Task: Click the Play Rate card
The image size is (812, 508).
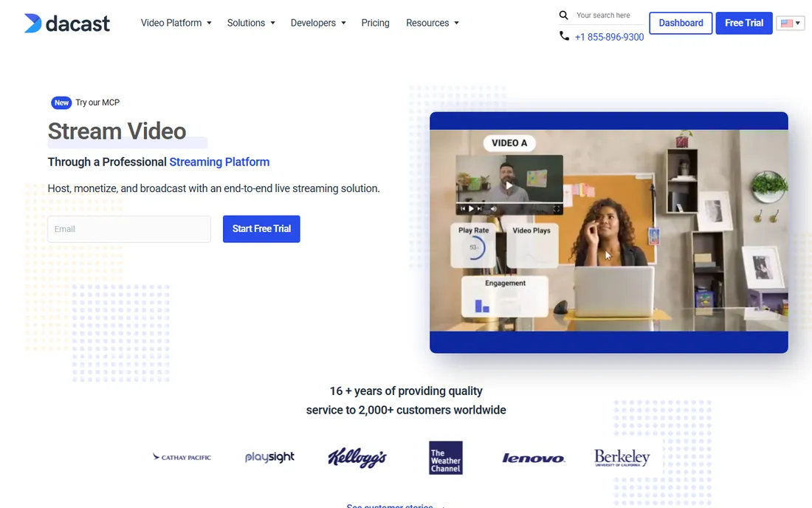Action: point(473,245)
